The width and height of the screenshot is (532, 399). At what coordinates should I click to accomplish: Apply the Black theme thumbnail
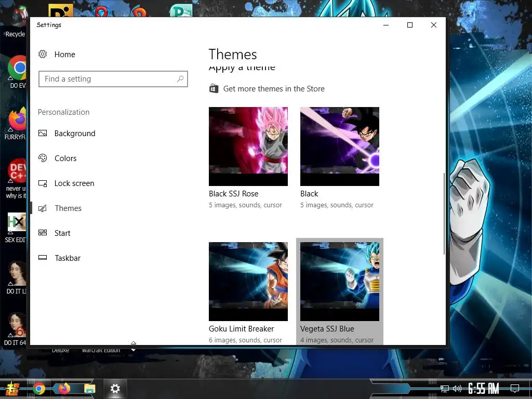click(x=340, y=147)
